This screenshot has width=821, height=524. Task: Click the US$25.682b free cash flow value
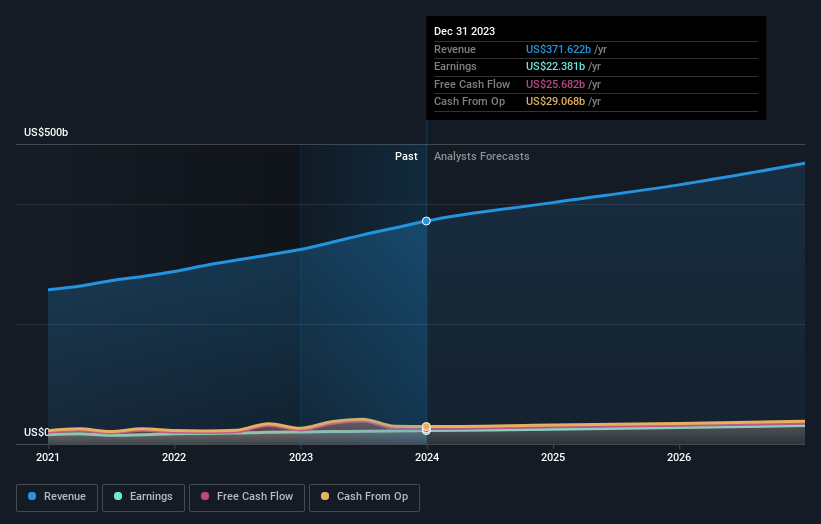tap(555, 84)
